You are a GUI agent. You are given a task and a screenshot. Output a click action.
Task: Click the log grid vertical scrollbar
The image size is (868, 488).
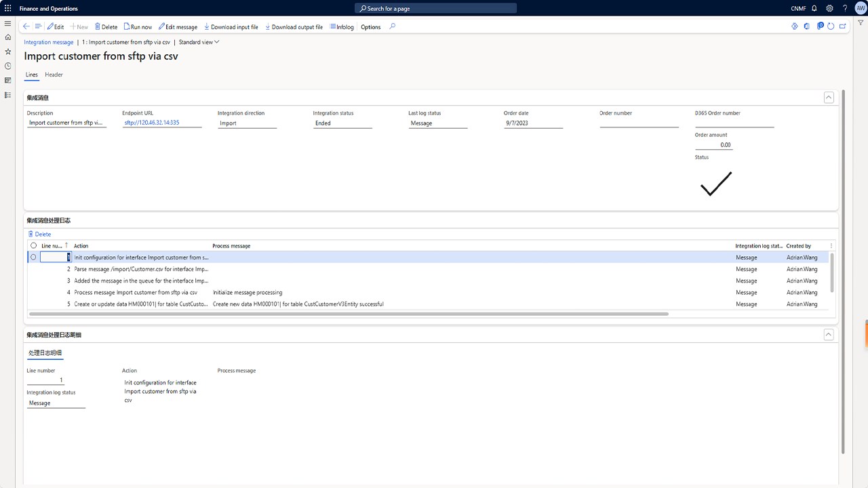point(832,272)
